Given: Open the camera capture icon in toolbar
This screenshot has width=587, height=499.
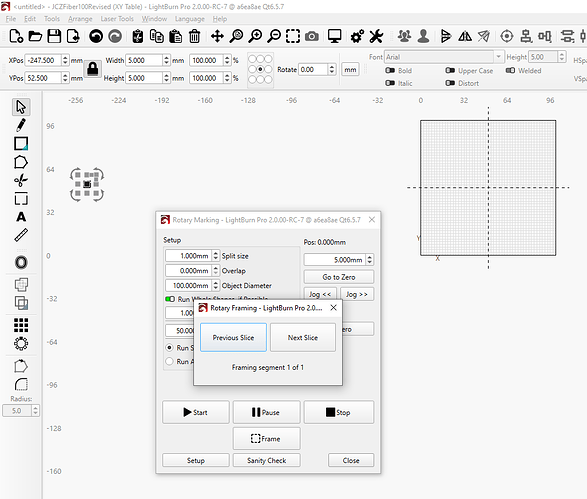Looking at the screenshot, I should 312,36.
